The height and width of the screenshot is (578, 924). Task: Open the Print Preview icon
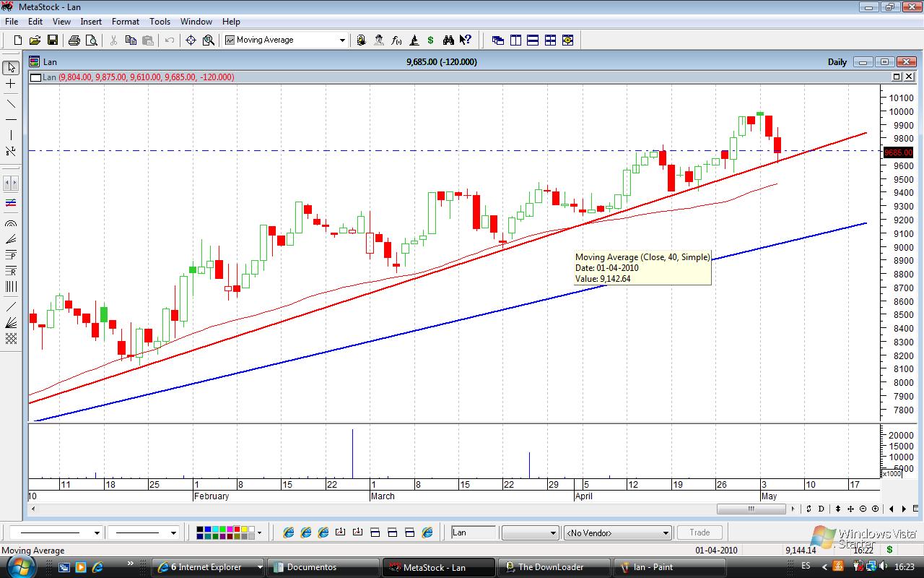(92, 40)
